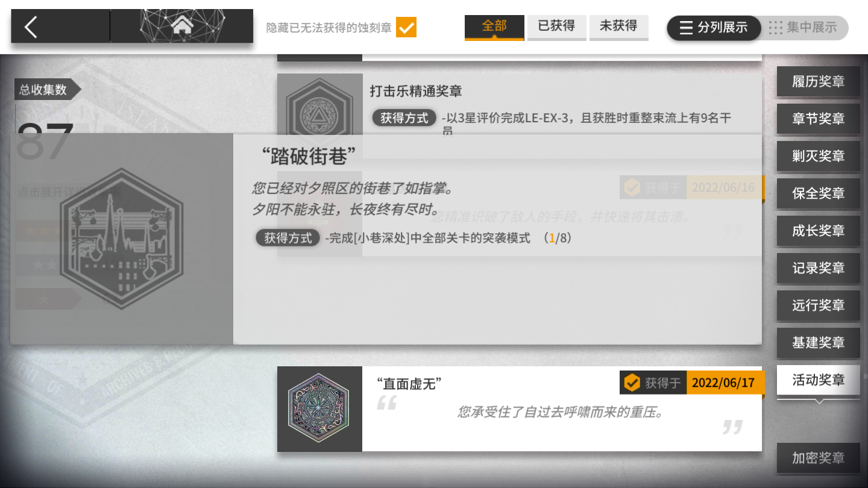Open the 加密奖章 category
This screenshot has height=488, width=868.
click(x=818, y=458)
